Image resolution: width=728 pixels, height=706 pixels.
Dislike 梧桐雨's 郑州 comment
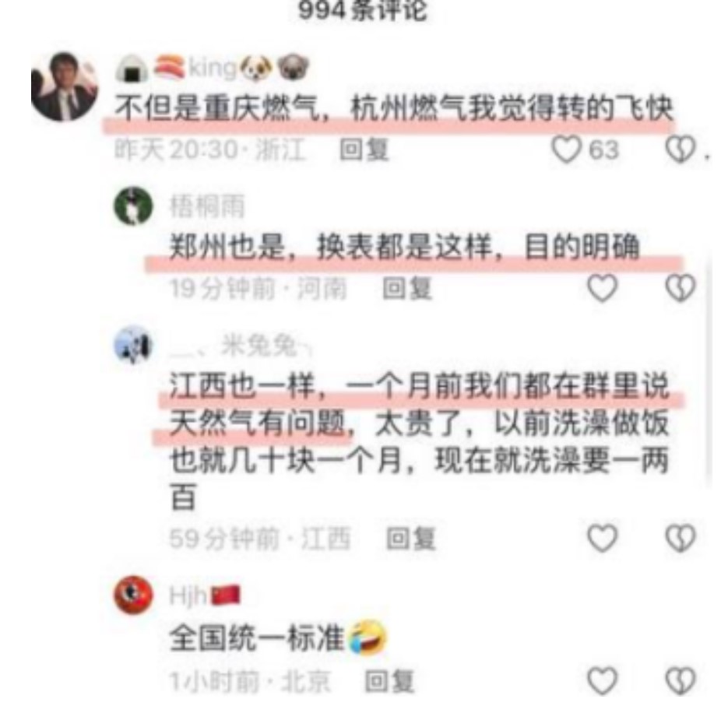tap(681, 288)
